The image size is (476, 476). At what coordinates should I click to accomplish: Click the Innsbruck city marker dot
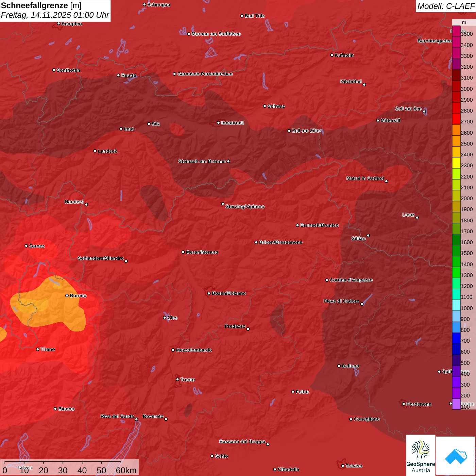(x=218, y=123)
